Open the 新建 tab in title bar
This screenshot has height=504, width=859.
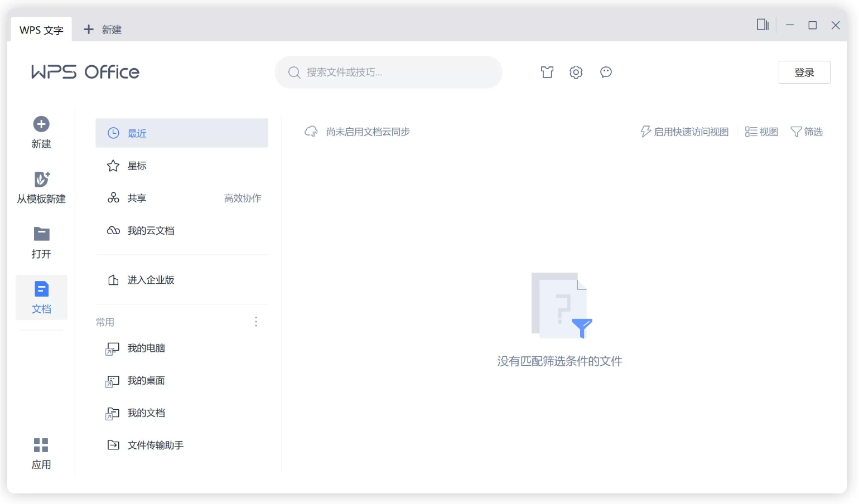point(103,30)
